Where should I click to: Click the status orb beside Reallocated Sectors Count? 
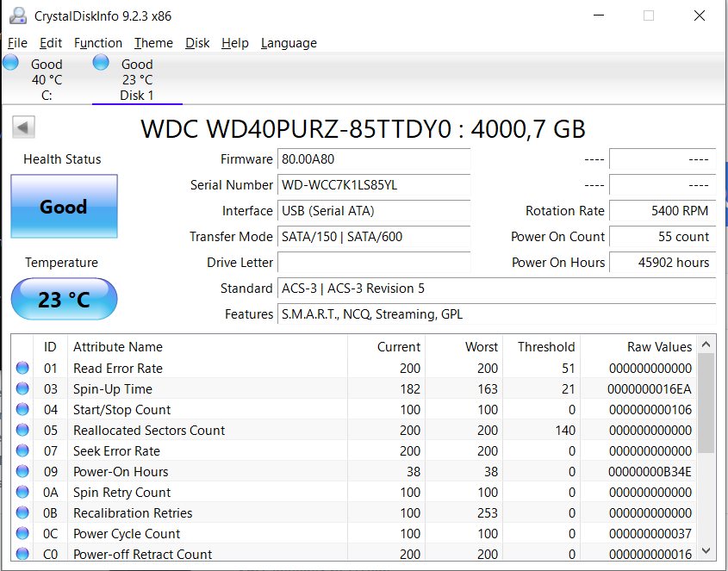click(x=22, y=431)
